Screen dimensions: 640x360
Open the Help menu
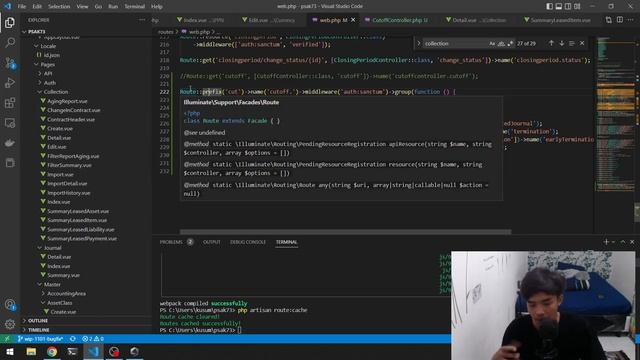[157, 7]
